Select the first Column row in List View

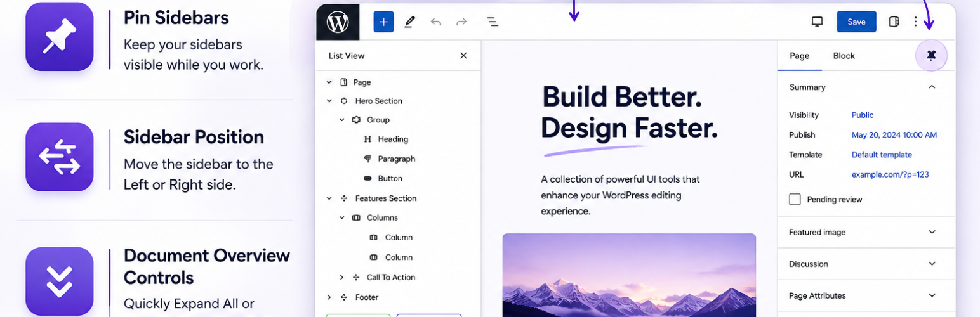click(399, 238)
